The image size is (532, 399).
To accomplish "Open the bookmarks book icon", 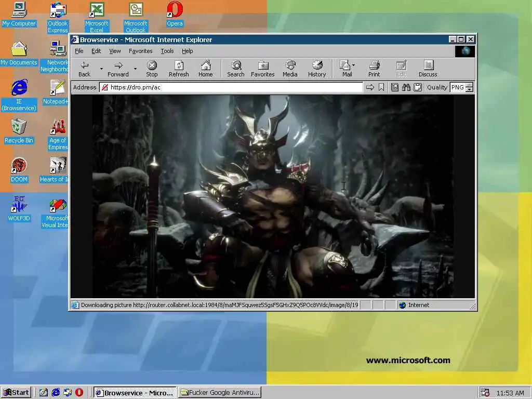I will [x=395, y=87].
